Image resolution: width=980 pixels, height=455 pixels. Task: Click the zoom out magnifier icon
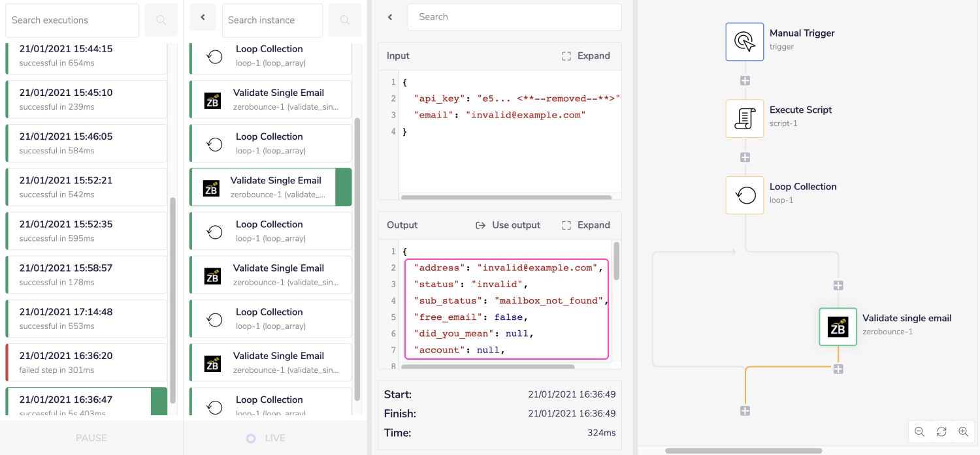click(x=919, y=431)
